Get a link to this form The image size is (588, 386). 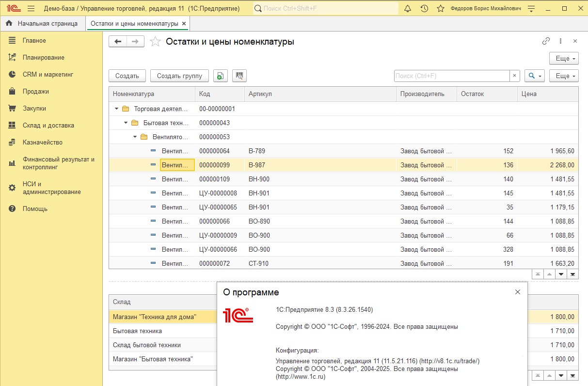[x=546, y=41]
